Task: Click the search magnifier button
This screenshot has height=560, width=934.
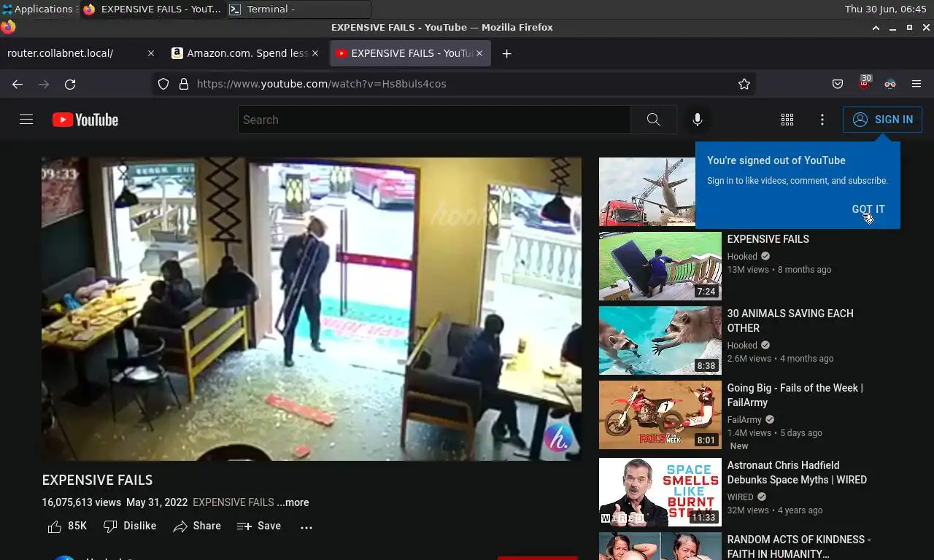Action: (x=654, y=120)
